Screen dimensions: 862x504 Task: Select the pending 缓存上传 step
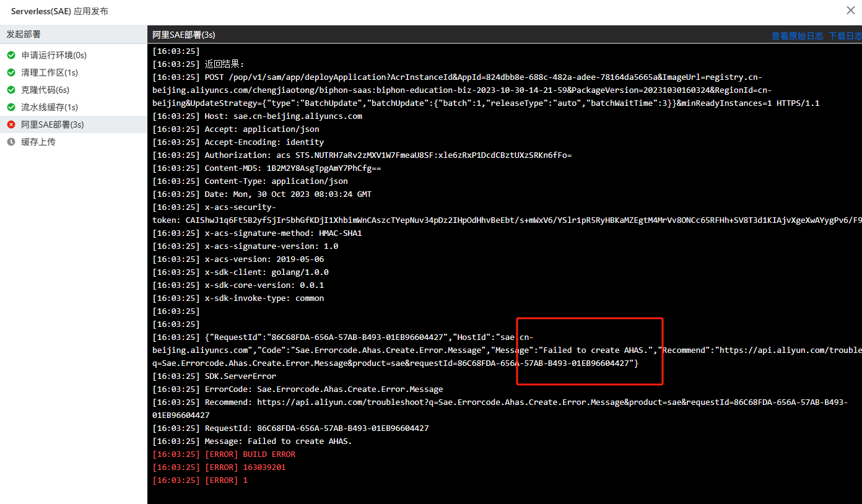pos(74,142)
